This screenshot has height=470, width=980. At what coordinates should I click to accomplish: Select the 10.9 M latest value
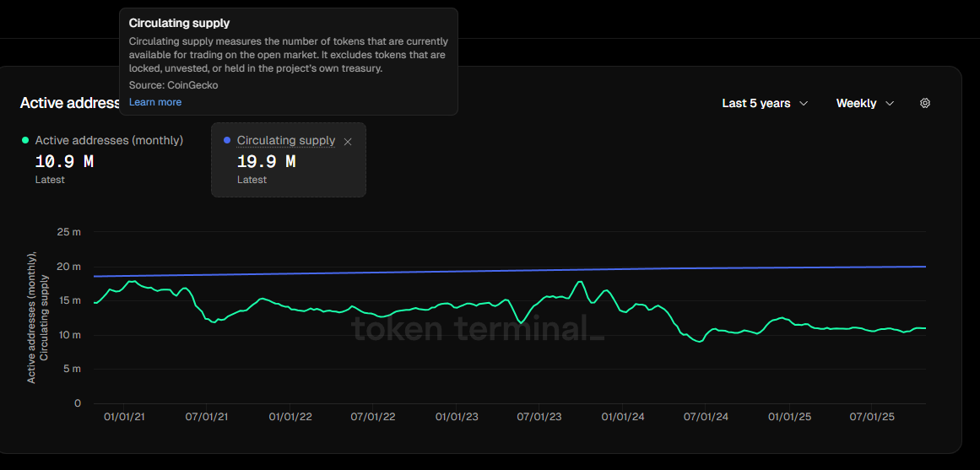pyautogui.click(x=64, y=161)
